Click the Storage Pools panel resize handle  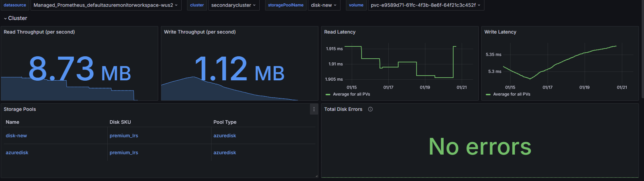coord(316,176)
